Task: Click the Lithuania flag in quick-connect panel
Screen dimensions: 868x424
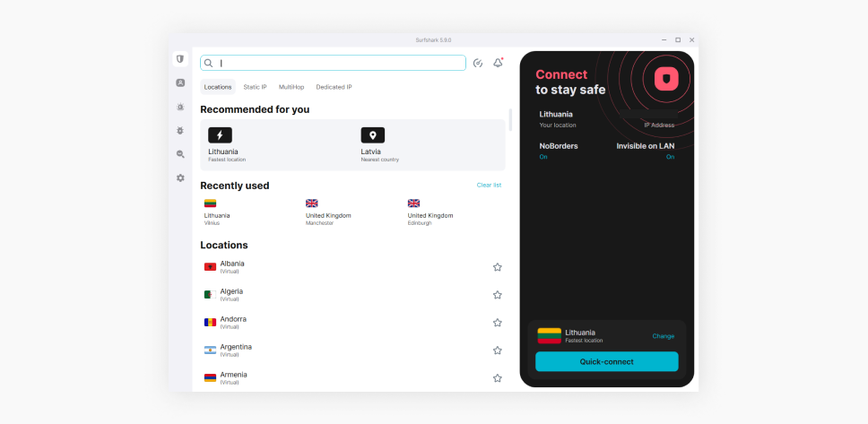Action: pyautogui.click(x=549, y=335)
